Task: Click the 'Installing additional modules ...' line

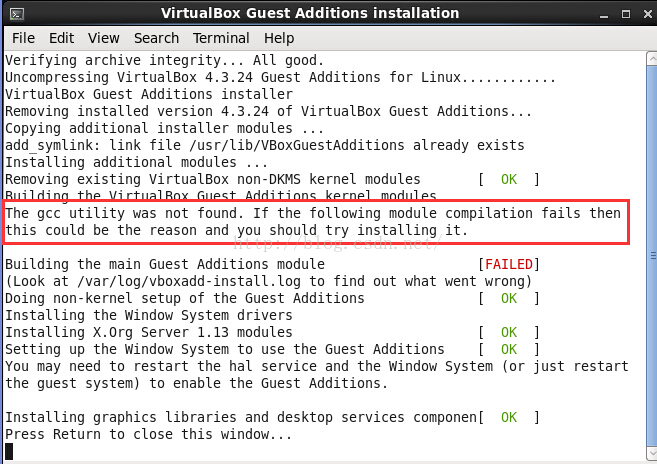Action: pos(136,162)
